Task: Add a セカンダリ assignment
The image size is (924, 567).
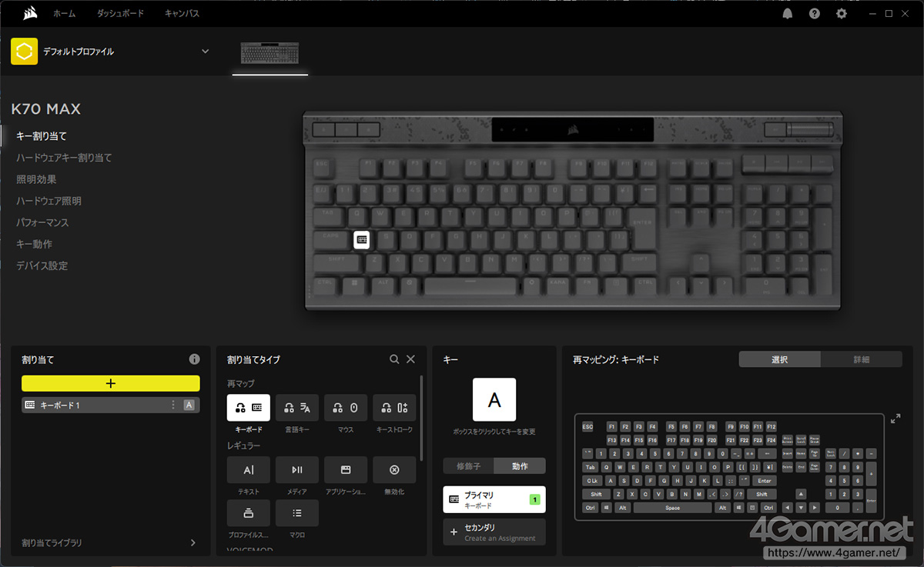Action: tap(494, 532)
